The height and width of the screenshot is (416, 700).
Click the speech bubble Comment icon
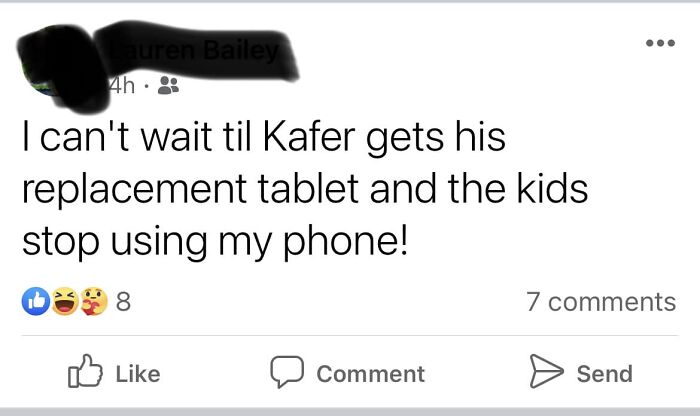tap(287, 371)
